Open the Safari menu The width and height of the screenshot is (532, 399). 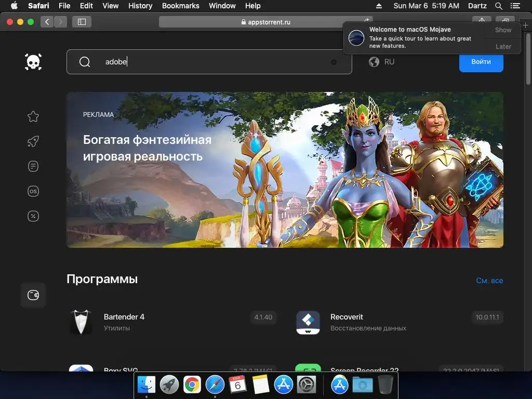(x=38, y=6)
